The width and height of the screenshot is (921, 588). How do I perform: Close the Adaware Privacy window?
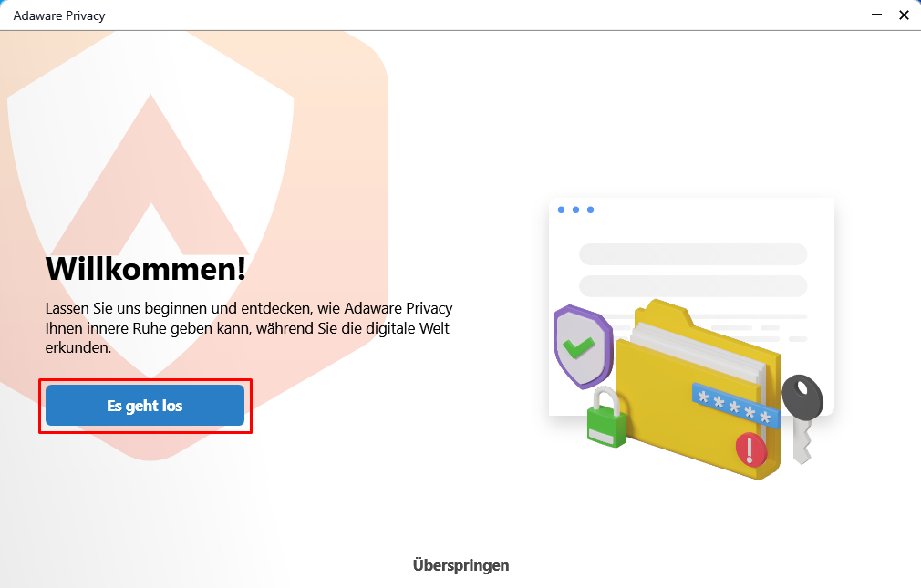pos(904,15)
